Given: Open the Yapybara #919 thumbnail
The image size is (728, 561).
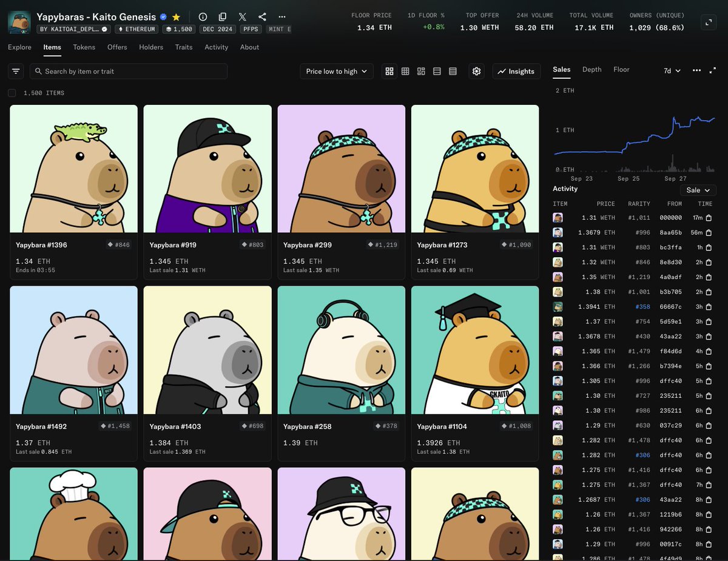Looking at the screenshot, I should (x=207, y=169).
